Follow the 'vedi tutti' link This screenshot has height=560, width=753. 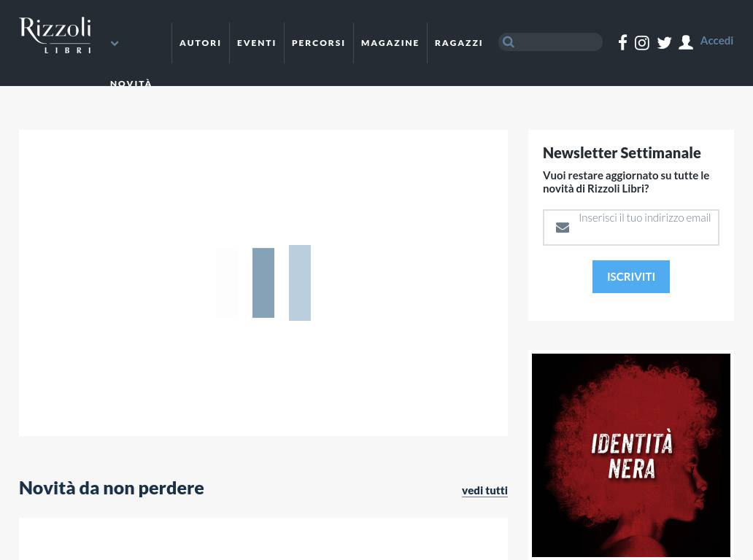484,490
